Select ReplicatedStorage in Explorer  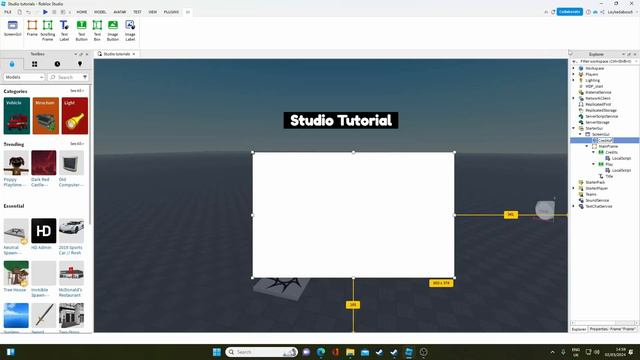(x=600, y=110)
